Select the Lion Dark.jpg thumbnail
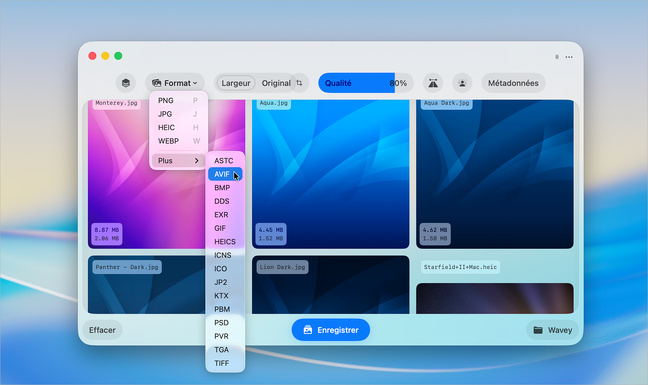Viewport: 648px width, 385px height. [x=331, y=285]
